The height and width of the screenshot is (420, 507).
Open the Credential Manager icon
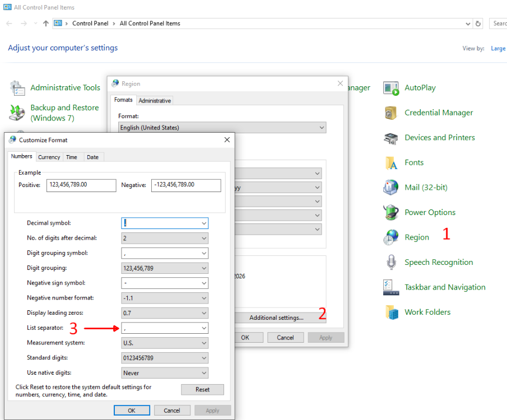[x=390, y=113]
